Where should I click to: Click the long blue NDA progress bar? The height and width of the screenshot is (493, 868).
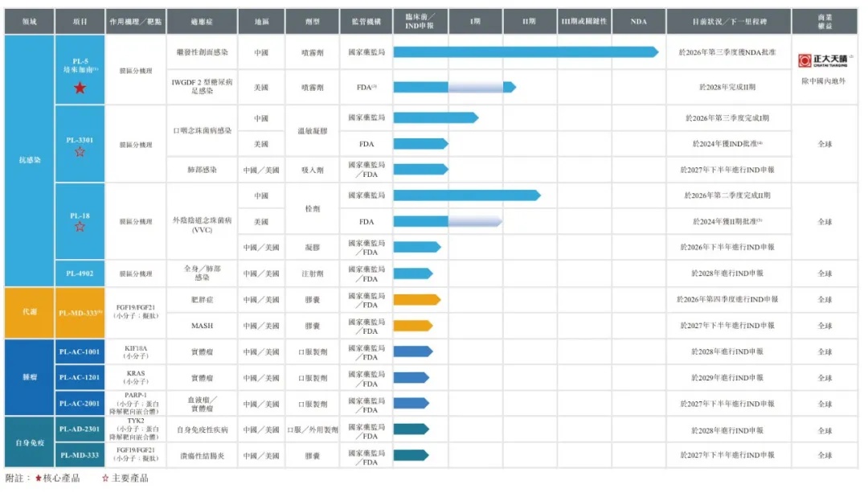[526, 52]
